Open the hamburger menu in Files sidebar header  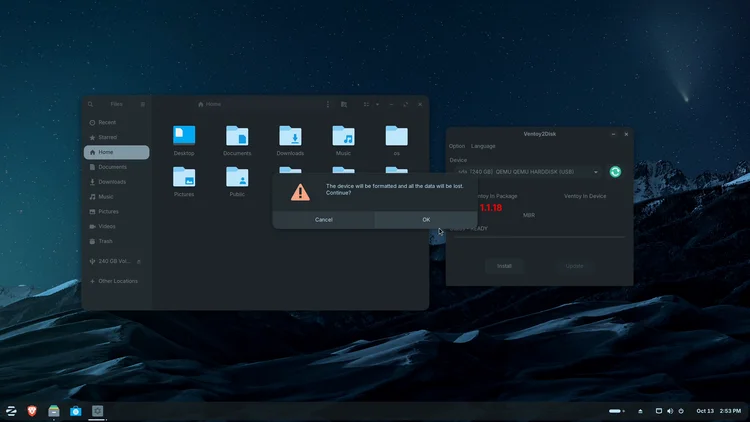click(143, 104)
